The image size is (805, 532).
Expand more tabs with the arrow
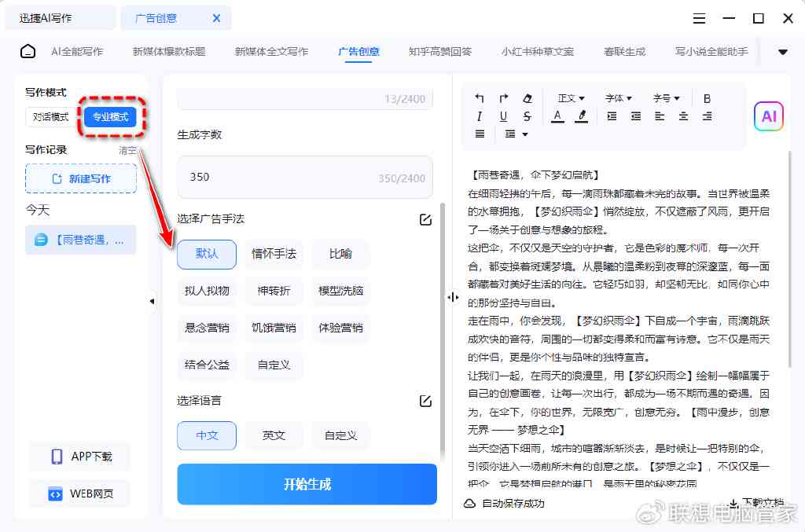tap(783, 52)
